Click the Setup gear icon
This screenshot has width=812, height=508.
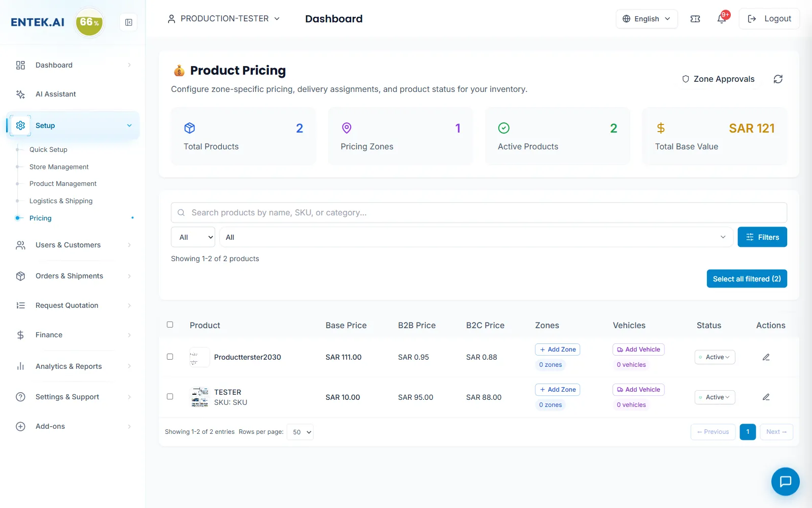pyautogui.click(x=20, y=125)
